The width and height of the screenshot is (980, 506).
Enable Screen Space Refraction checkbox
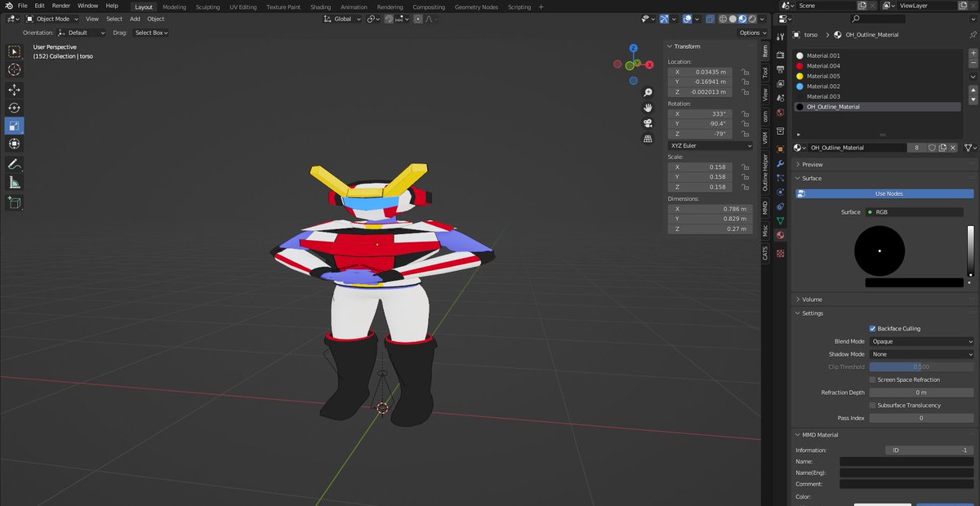pos(872,379)
